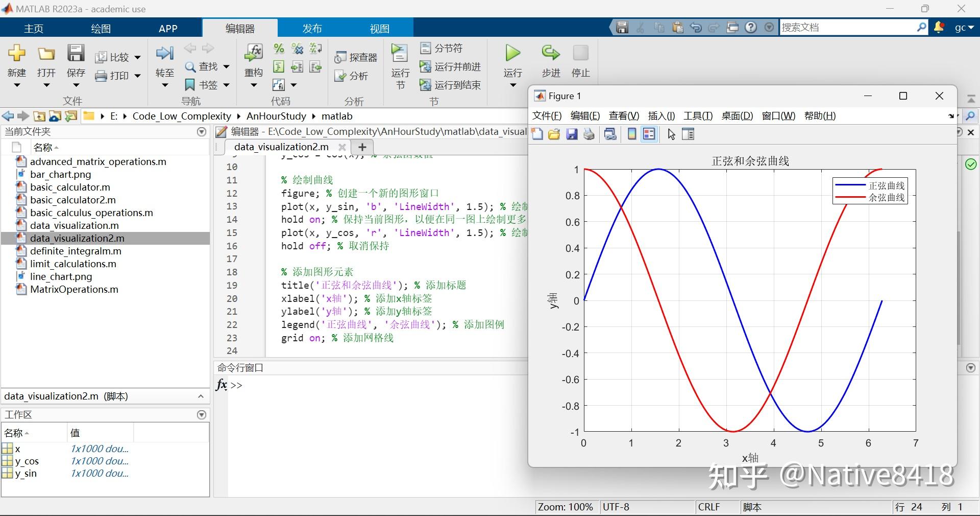
Task: Click the green code analyzer checkmark indicator
Action: coord(971,164)
